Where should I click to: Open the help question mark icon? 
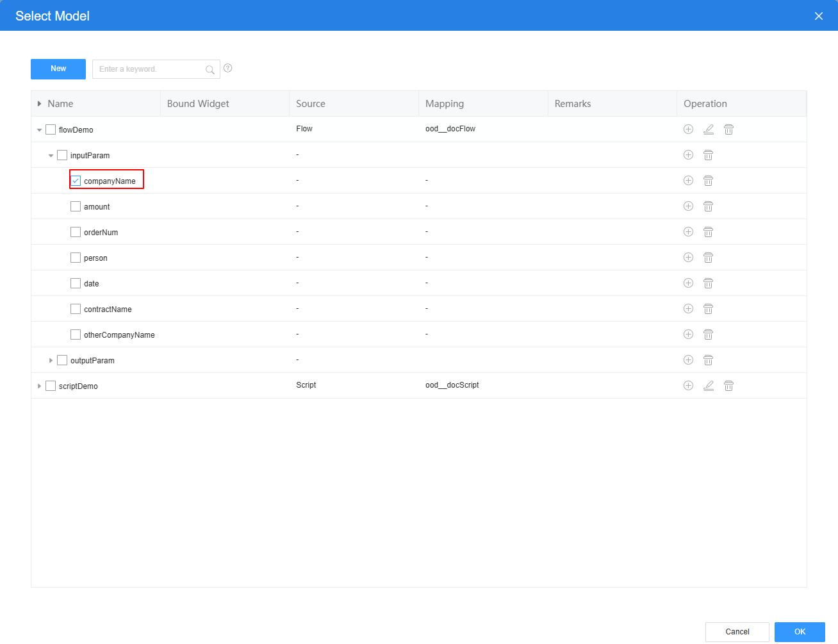tap(227, 68)
